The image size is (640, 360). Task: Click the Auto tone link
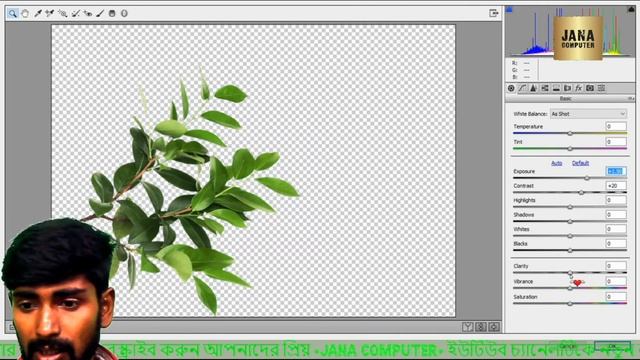(557, 163)
